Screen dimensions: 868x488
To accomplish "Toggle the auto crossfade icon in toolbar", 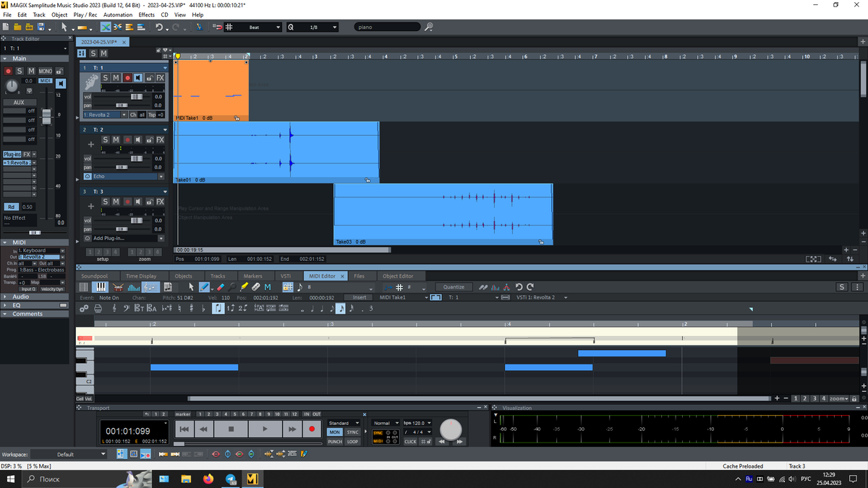I will coord(106,27).
